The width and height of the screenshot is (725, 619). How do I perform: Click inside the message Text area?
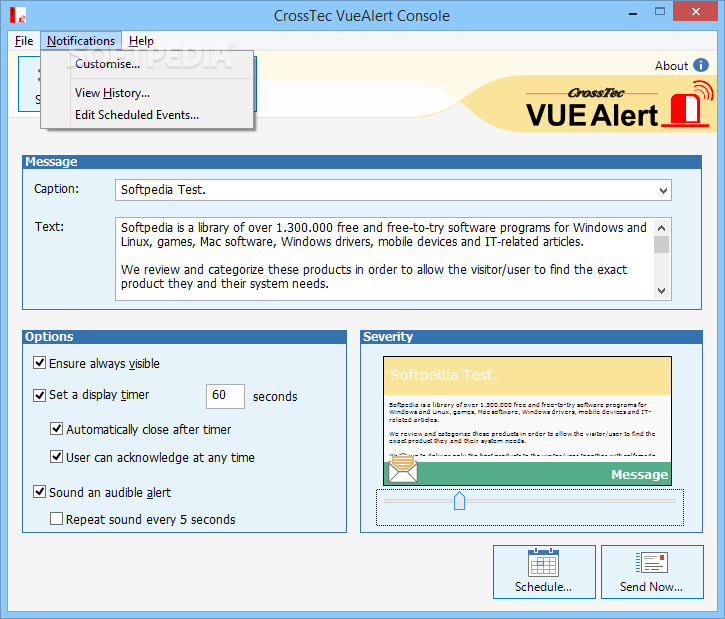click(384, 259)
